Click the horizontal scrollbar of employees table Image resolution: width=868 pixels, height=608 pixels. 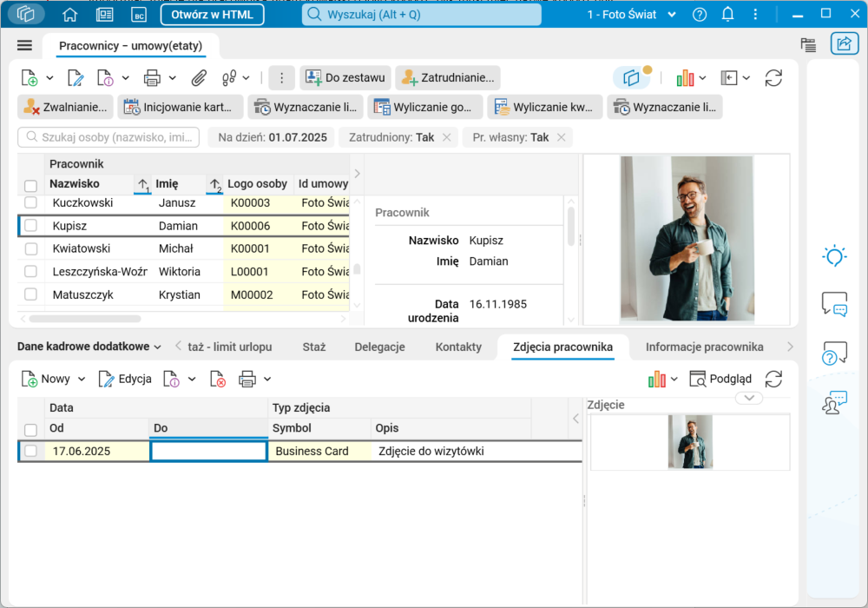85,319
